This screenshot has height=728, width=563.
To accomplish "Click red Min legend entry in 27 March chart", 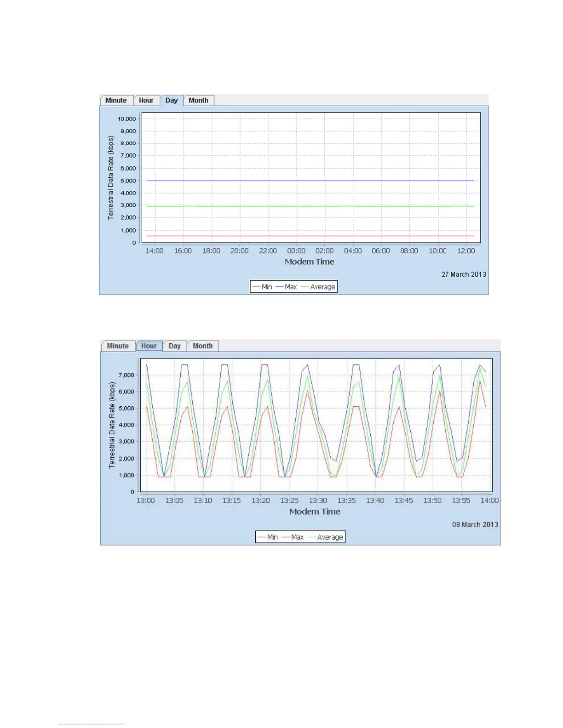I will 263,287.
